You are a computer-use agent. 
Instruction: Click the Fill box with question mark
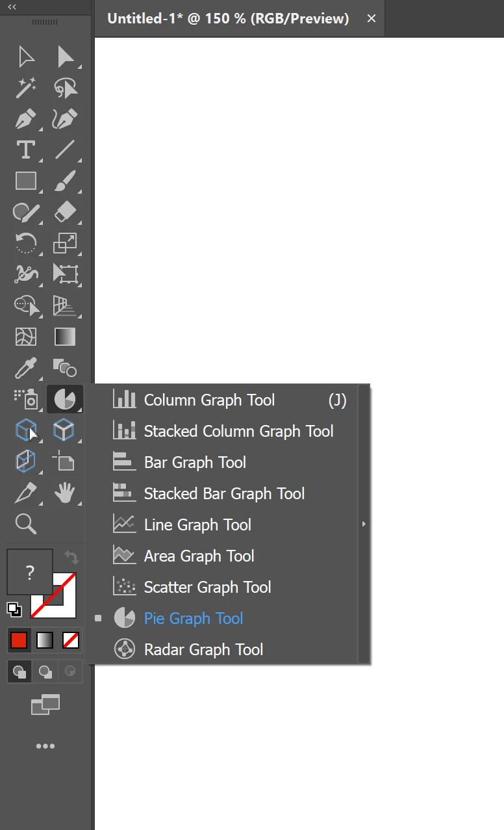click(x=30, y=572)
